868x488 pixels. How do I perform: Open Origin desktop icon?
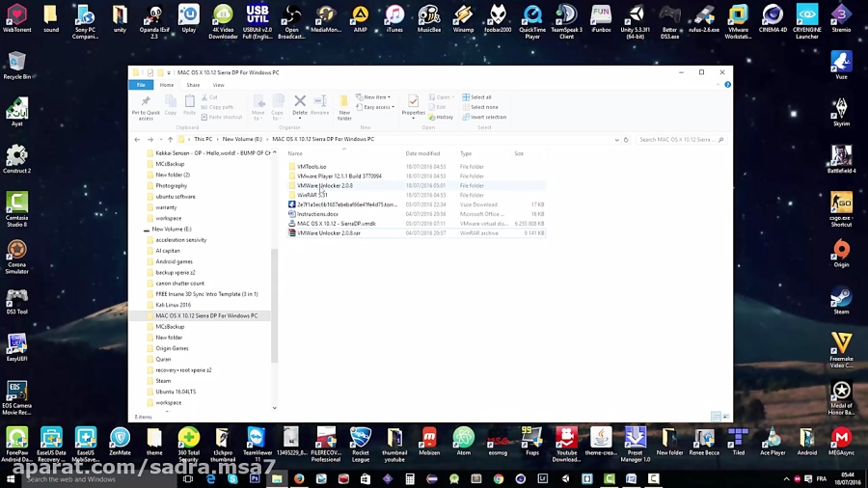pyautogui.click(x=841, y=254)
